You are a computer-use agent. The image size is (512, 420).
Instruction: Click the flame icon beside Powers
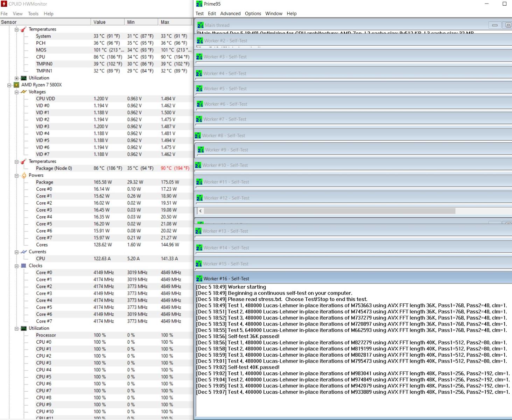click(24, 175)
